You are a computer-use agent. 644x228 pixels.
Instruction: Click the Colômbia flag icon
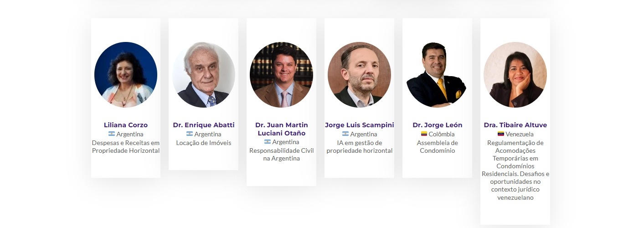coord(424,134)
